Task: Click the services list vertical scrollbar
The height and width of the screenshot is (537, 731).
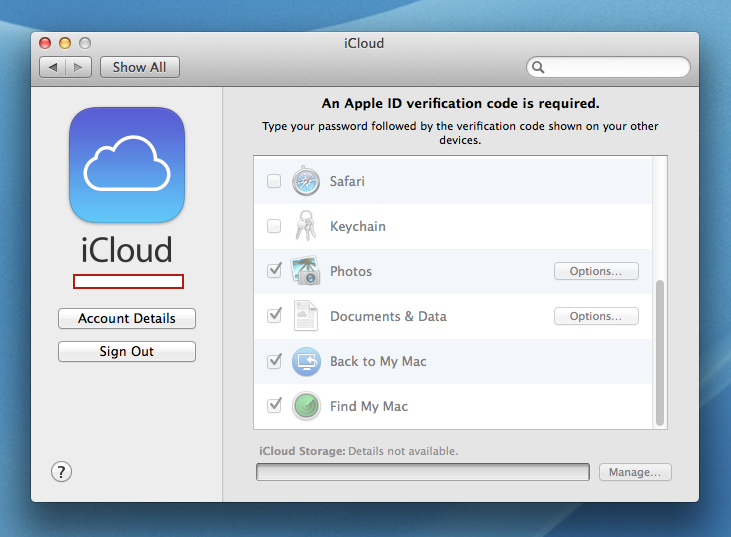Action: coord(660,352)
